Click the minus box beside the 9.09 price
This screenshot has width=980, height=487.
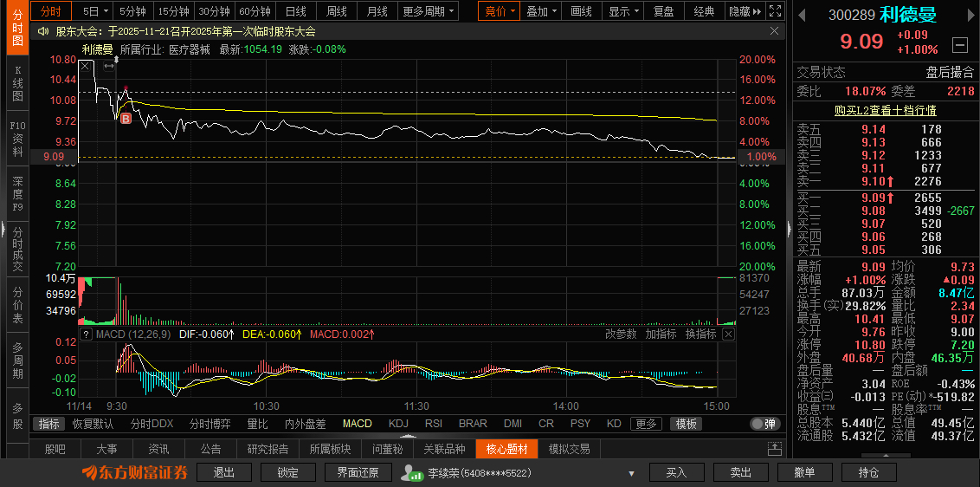coord(959,44)
